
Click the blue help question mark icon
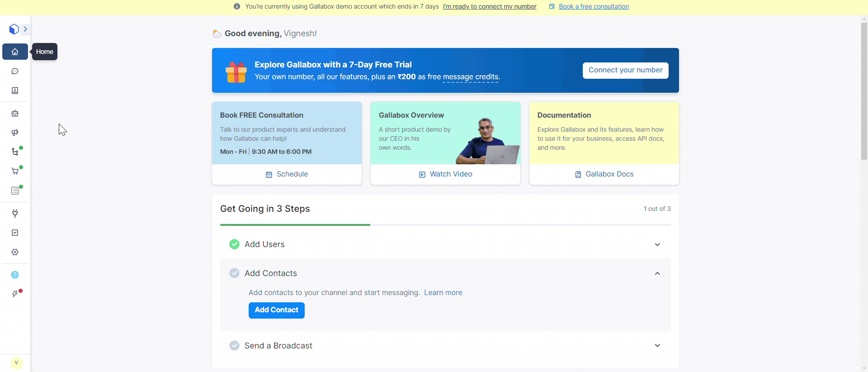point(15,275)
